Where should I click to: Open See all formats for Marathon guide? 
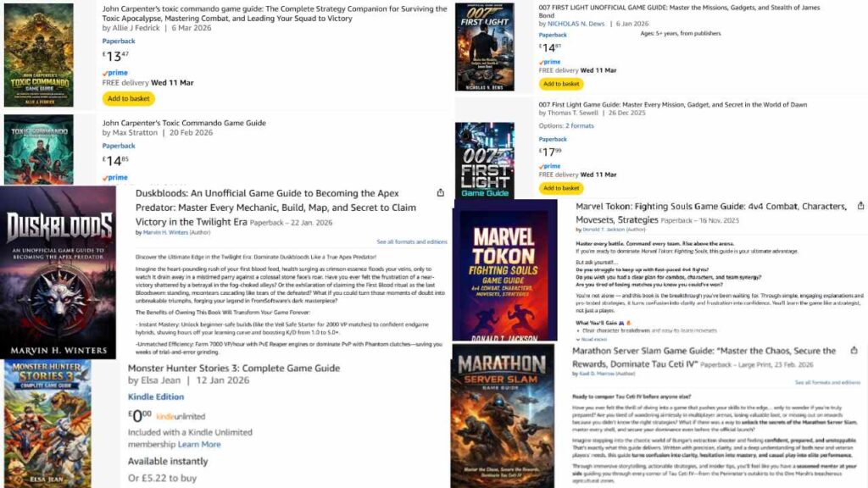[827, 382]
